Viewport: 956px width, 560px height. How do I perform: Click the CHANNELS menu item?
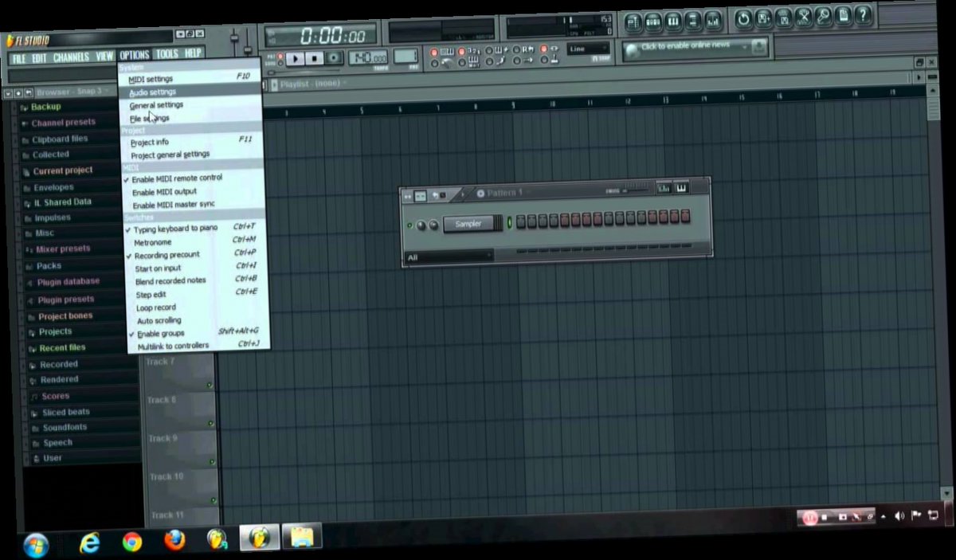70,55
